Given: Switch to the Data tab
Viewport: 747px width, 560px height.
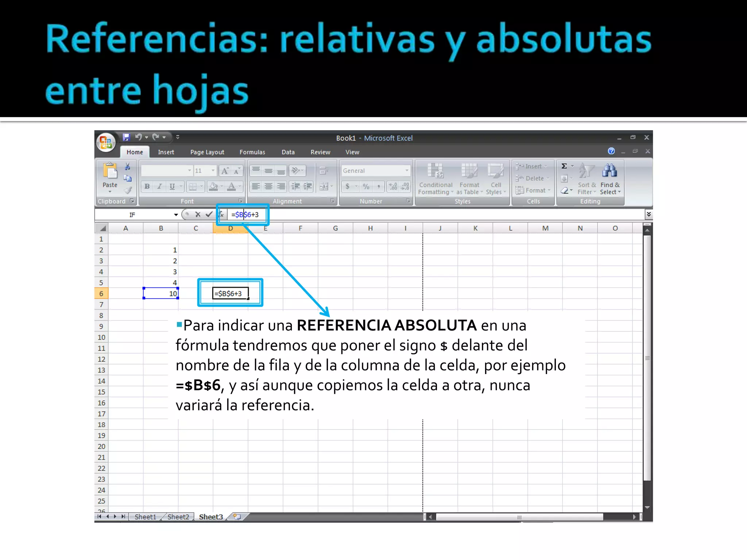Looking at the screenshot, I should (x=288, y=152).
